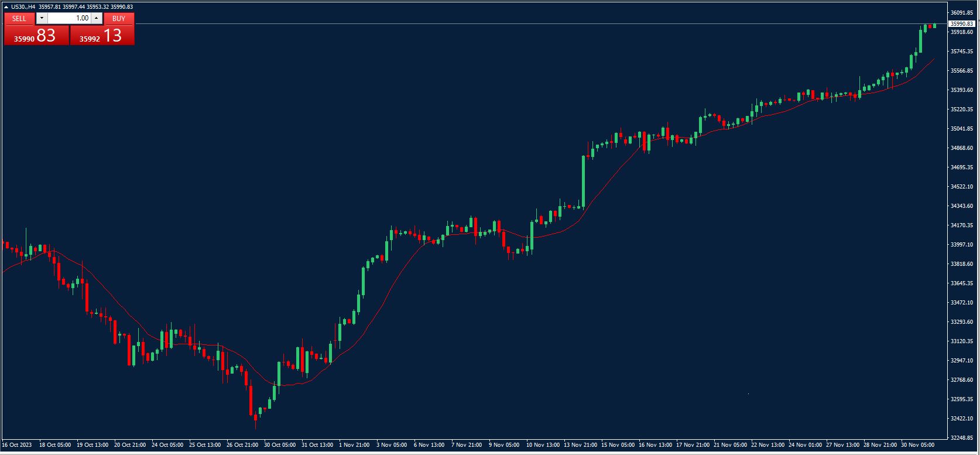Click the 16 Oct 2023 date label
Viewport: 980px width, 455px height.
pos(17,445)
